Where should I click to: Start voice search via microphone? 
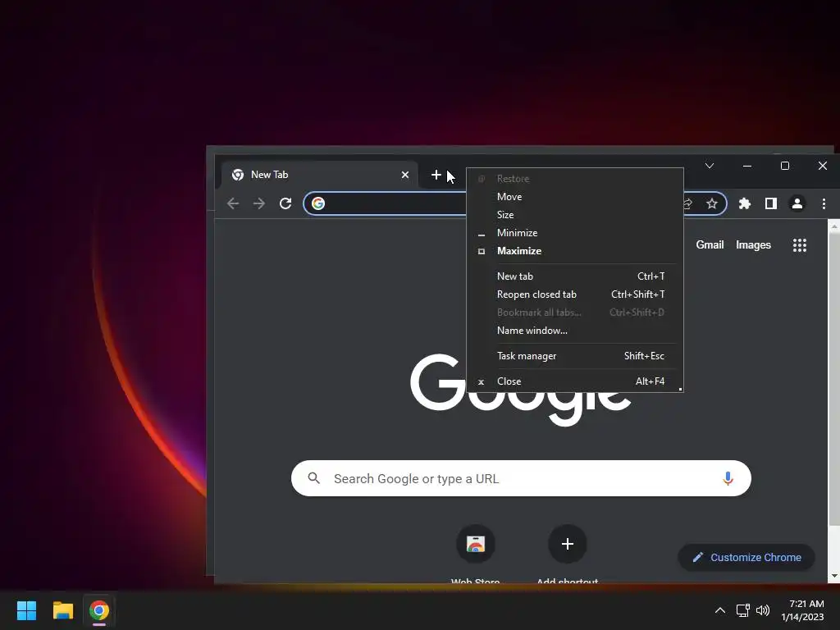pos(728,478)
